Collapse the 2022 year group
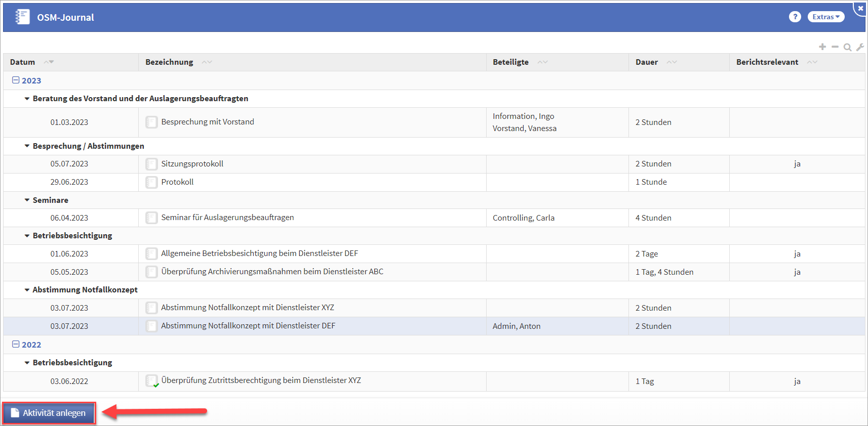 pyautogui.click(x=16, y=345)
